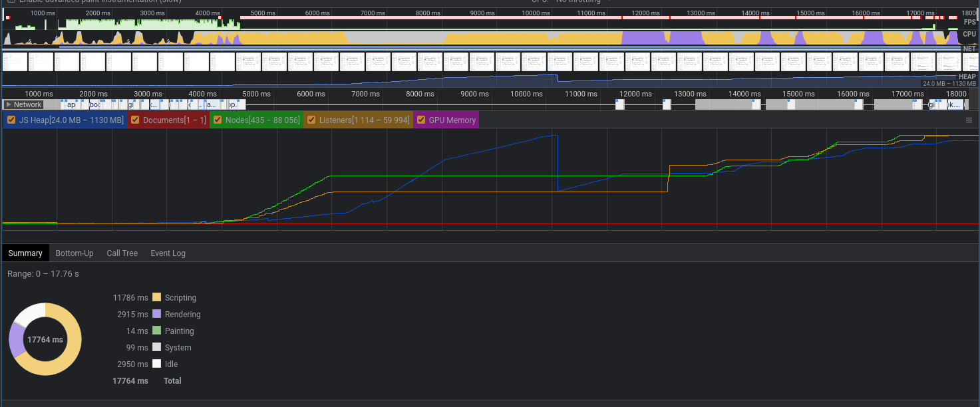Click the '2950 ms' Idle value
This screenshot has height=407, width=980.
tap(133, 364)
